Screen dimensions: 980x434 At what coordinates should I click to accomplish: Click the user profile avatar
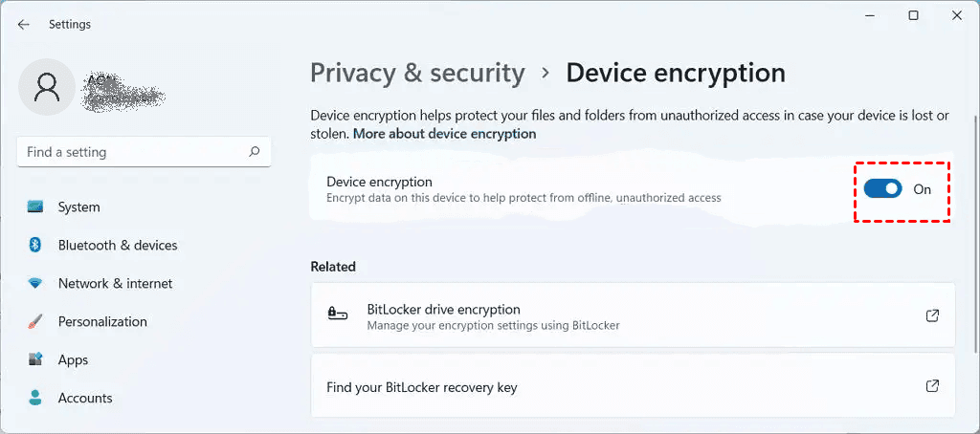[46, 88]
